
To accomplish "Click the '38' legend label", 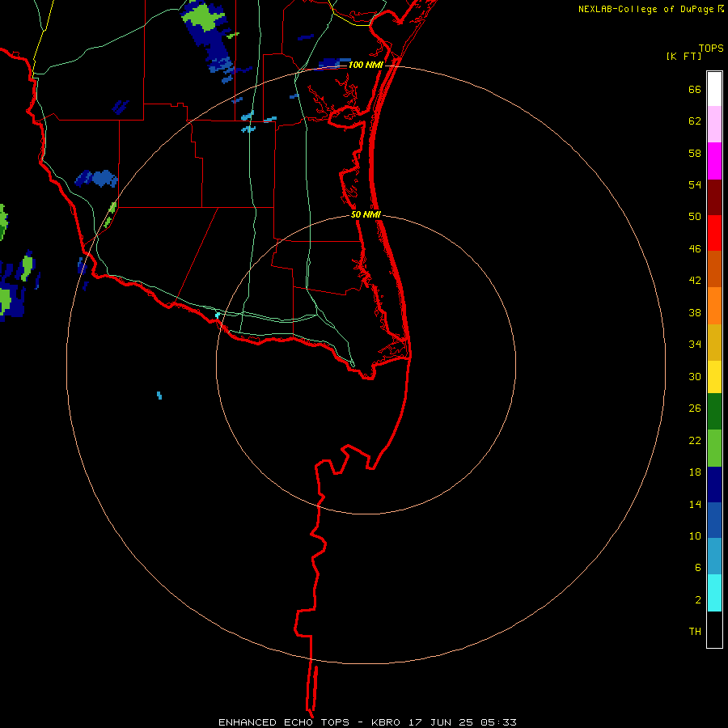I will click(695, 313).
